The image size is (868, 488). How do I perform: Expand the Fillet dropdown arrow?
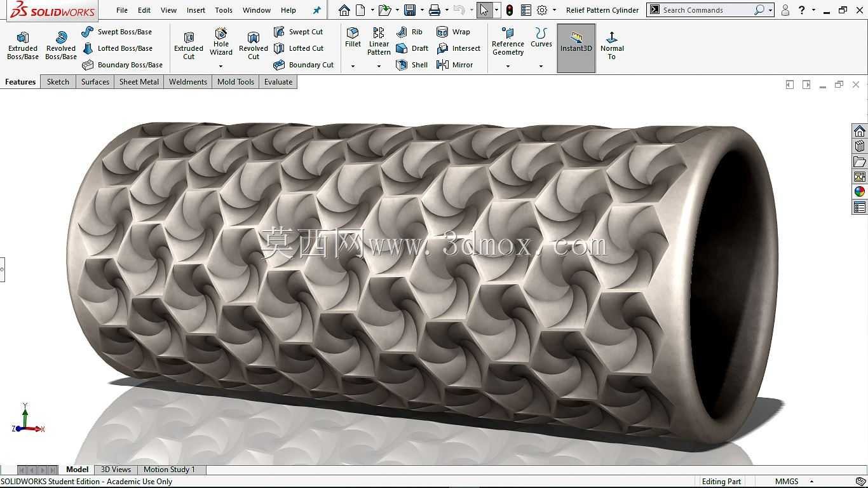[353, 66]
